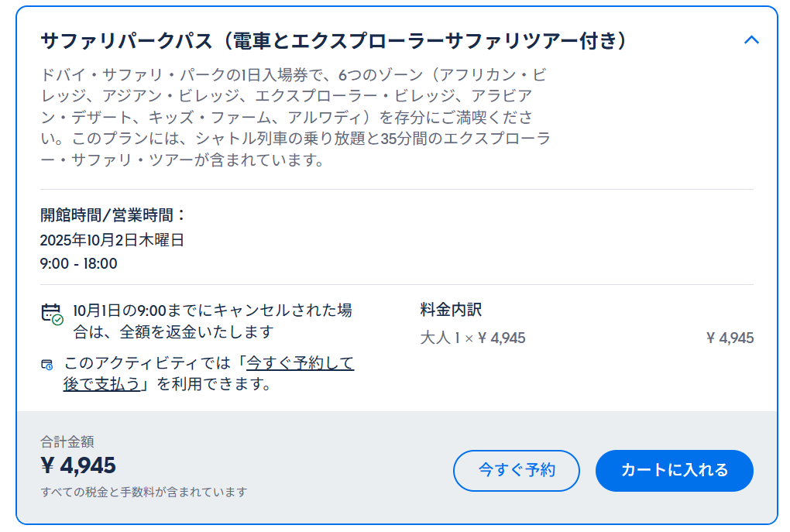
Task: Click the 2025年10月2日木曜日 date text
Action: [112, 240]
